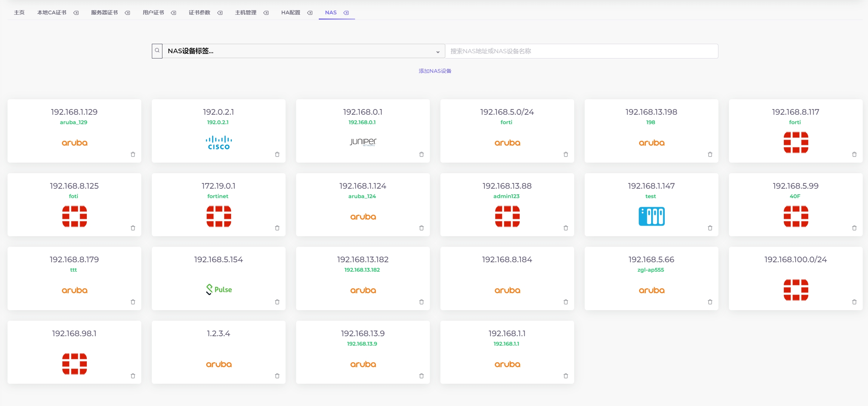Screen dimensions: 868x406
Task: Delete NAS device 1.2.3.4
Action: coord(277,376)
